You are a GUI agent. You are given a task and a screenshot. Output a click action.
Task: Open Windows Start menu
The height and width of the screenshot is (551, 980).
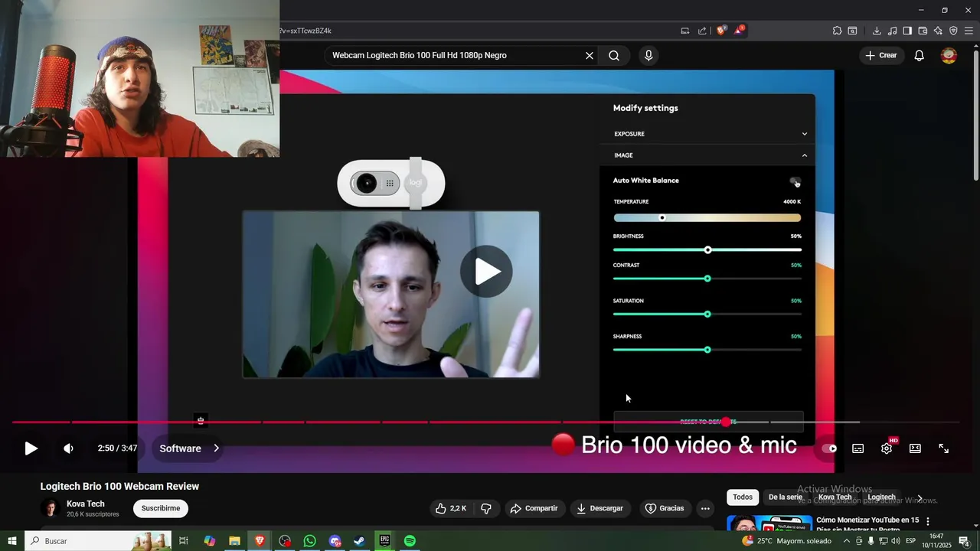[12, 541]
